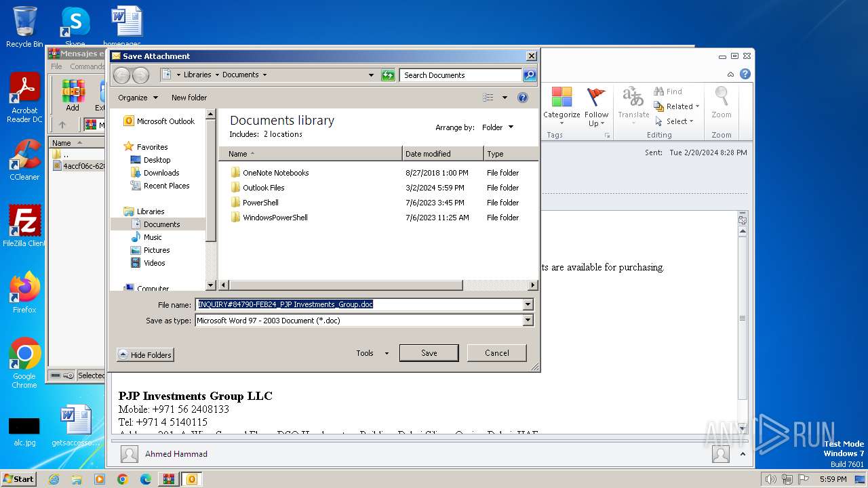Expand the address bar history dropdown

[371, 75]
